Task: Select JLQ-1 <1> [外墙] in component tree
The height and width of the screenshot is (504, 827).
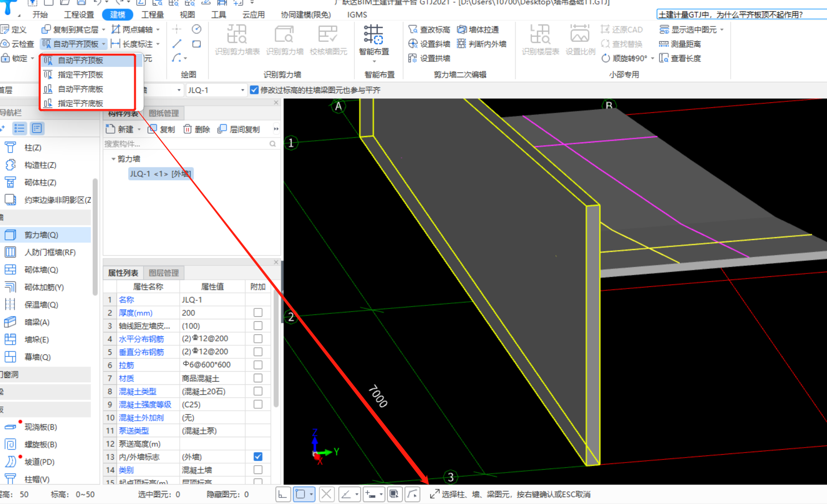Action: [x=160, y=174]
